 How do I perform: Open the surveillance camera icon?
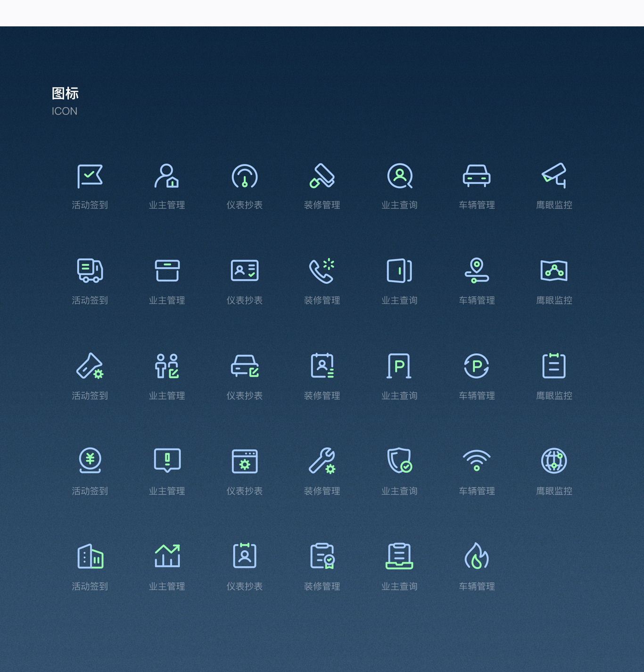pos(554,176)
